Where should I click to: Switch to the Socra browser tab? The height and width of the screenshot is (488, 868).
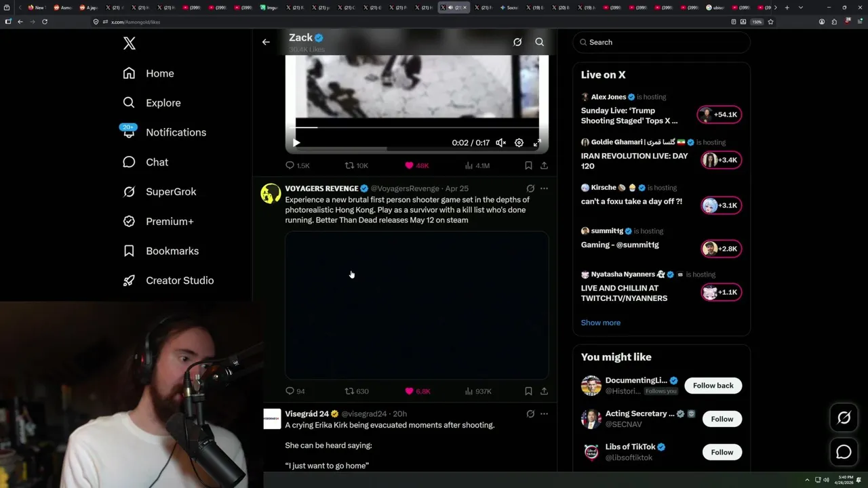pyautogui.click(x=510, y=7)
